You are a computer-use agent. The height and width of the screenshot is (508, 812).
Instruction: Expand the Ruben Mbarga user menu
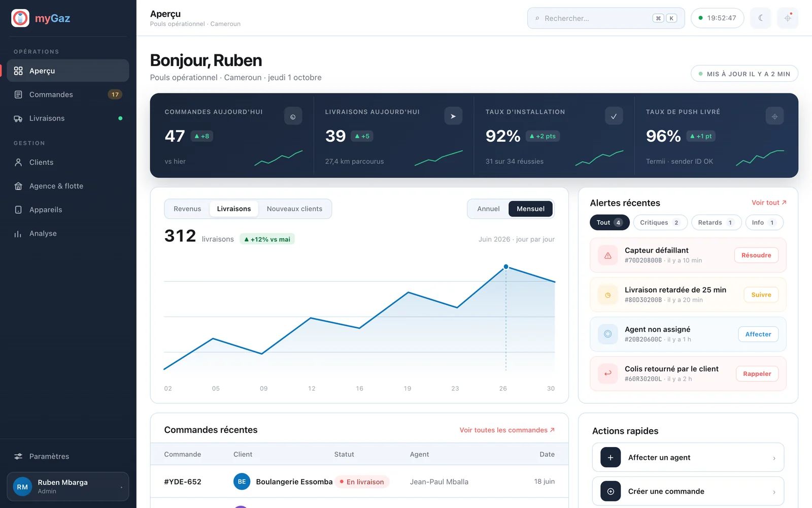point(68,487)
